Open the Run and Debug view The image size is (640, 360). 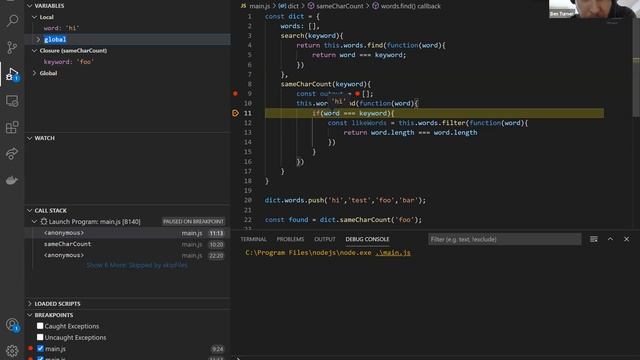click(x=12, y=74)
